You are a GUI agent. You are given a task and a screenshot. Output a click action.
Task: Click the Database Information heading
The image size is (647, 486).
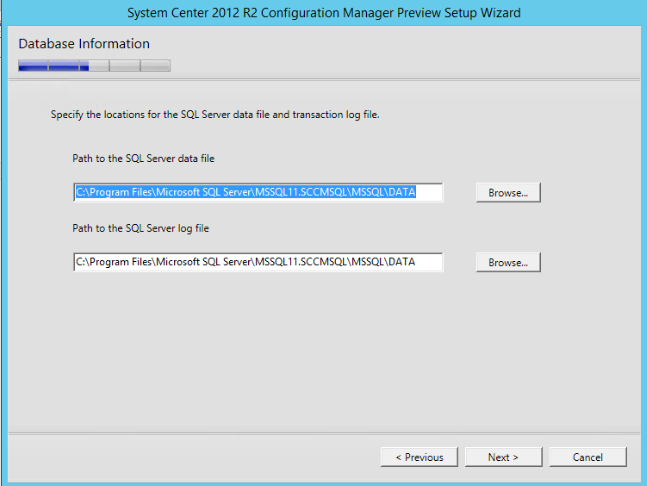point(84,44)
